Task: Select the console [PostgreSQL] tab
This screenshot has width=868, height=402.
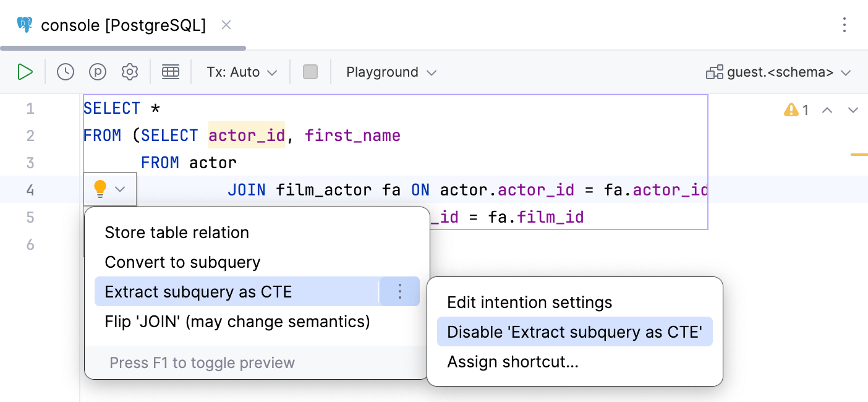Action: click(123, 25)
